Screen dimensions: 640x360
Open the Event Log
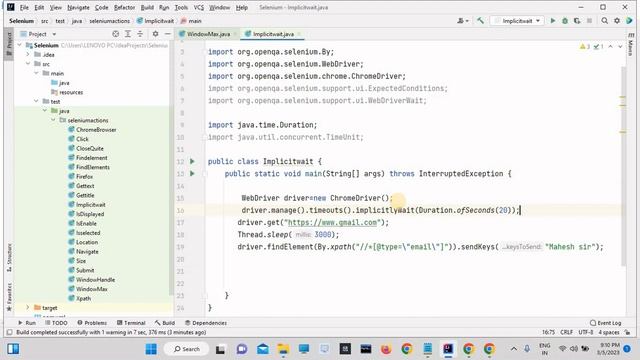coord(605,322)
